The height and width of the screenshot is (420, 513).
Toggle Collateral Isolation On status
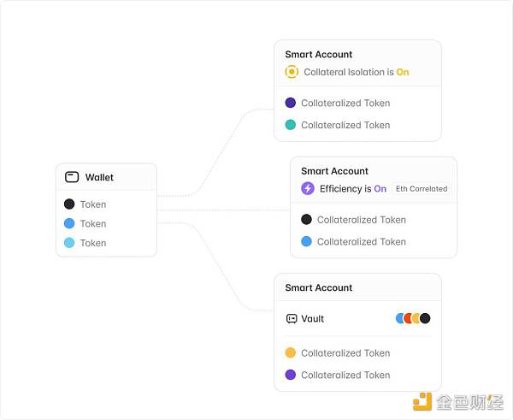point(403,72)
